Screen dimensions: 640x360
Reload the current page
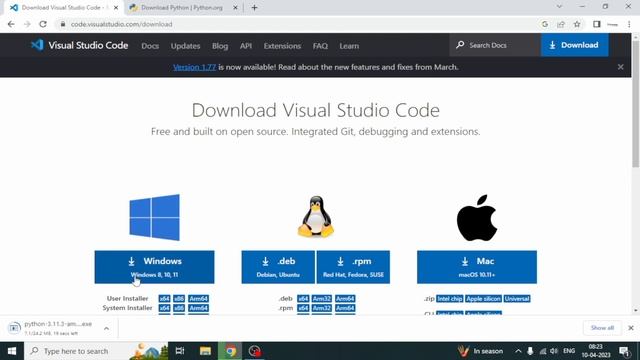click(43, 24)
